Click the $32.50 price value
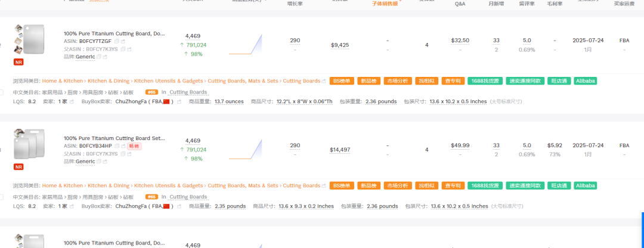Screen dimensions: 644x248 [x=460, y=41]
